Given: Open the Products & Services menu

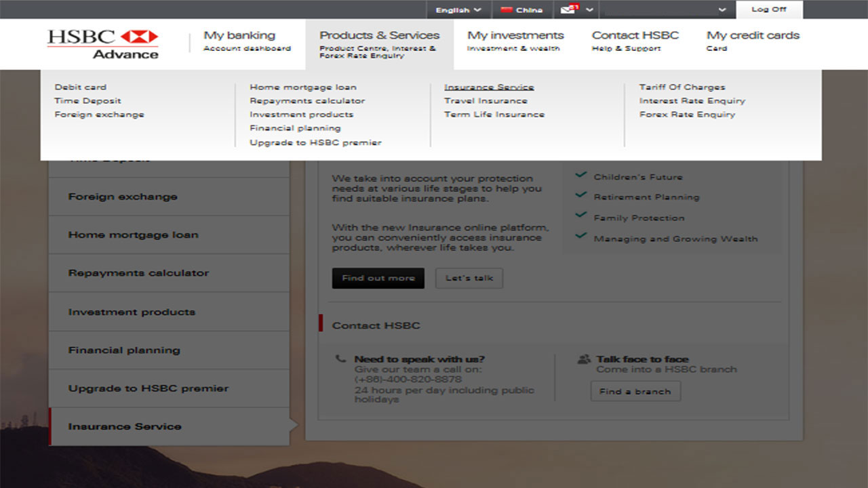Looking at the screenshot, I should tap(379, 44).
